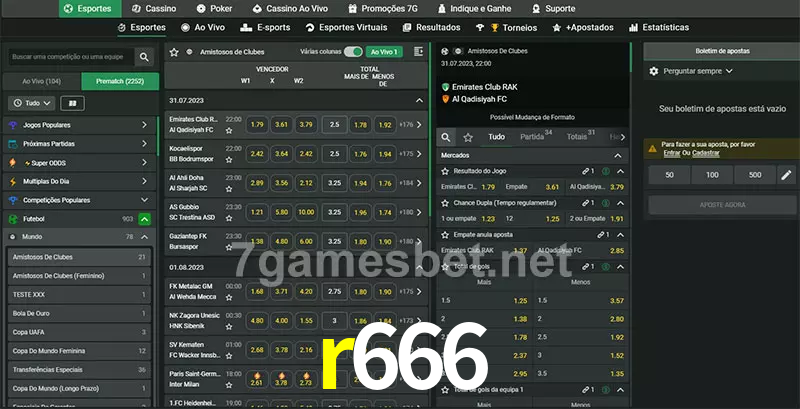Open the Resultados sub-tab
Screen dimensions: 800x409
(x=431, y=28)
